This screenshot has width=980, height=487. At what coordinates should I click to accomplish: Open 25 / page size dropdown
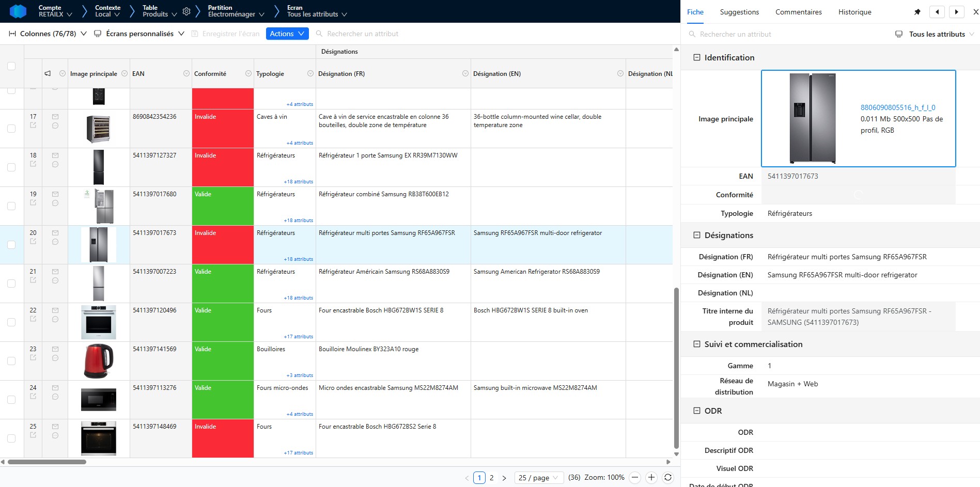pyautogui.click(x=539, y=478)
